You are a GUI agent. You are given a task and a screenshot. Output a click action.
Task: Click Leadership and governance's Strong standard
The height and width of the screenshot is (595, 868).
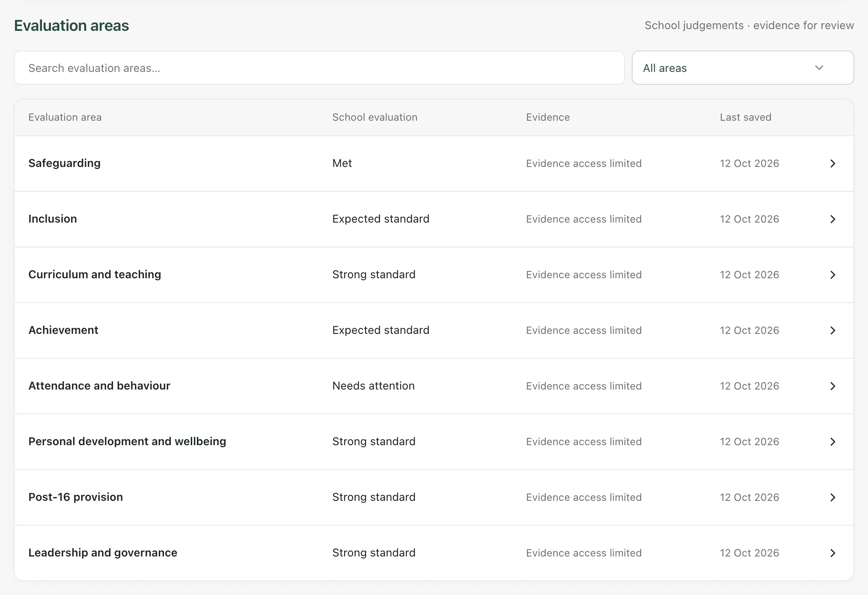coord(374,553)
